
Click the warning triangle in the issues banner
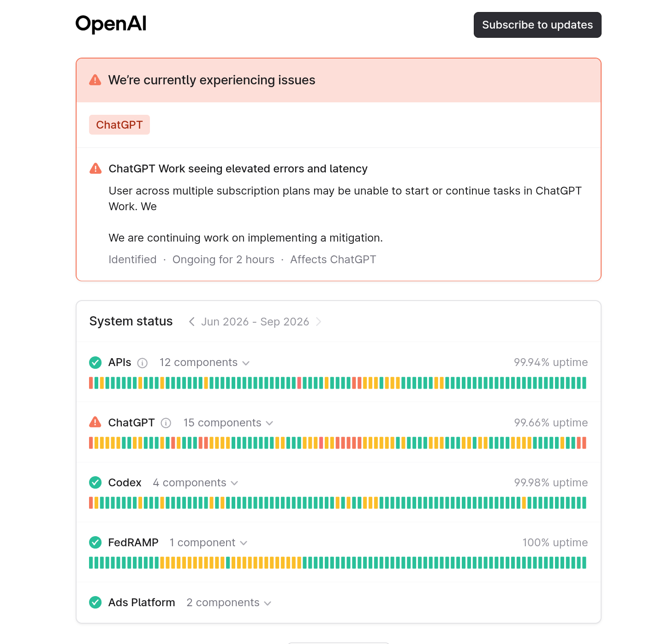point(95,80)
